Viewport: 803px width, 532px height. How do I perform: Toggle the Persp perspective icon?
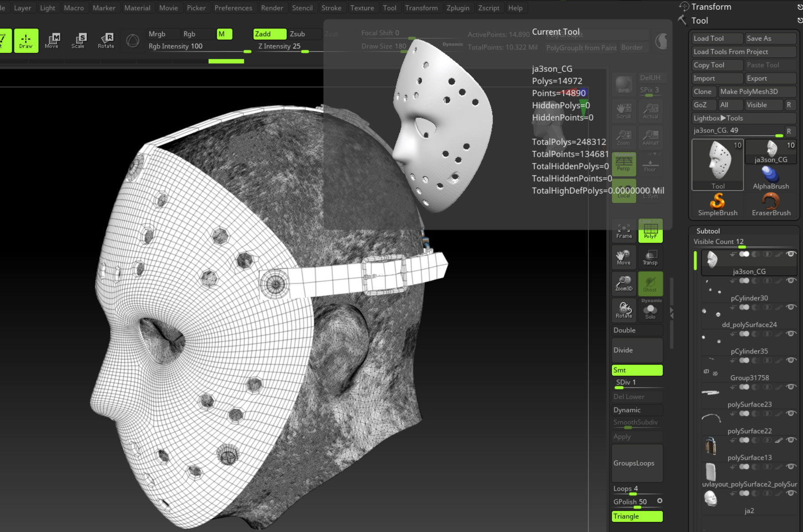click(x=624, y=164)
